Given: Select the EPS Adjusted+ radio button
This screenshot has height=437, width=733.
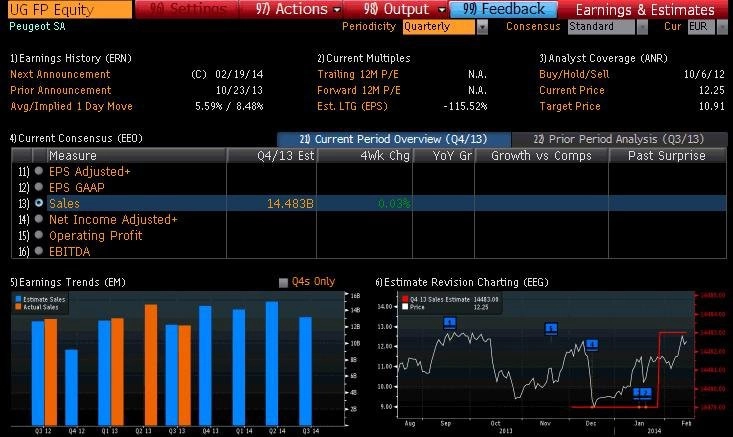Looking at the screenshot, I should click(39, 171).
